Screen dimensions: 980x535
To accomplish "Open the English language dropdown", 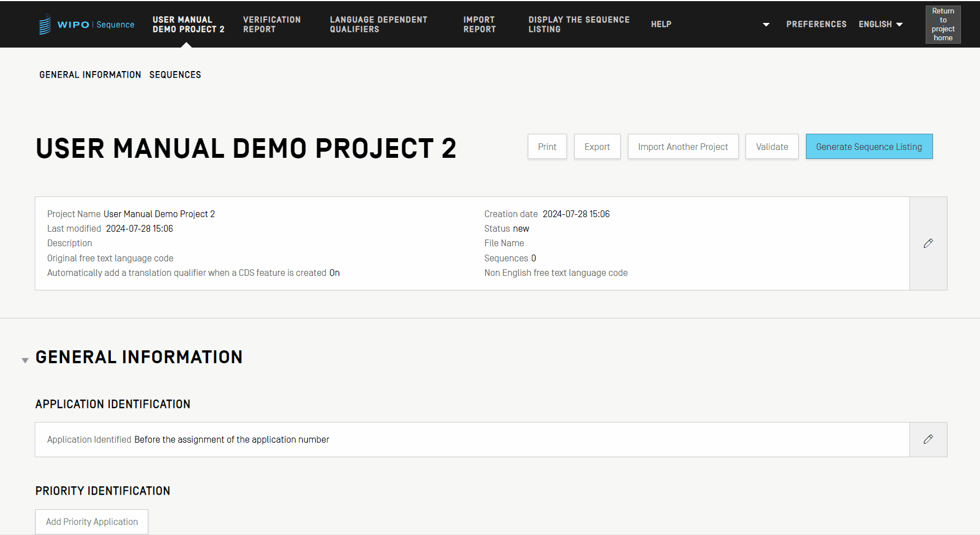I will click(880, 25).
